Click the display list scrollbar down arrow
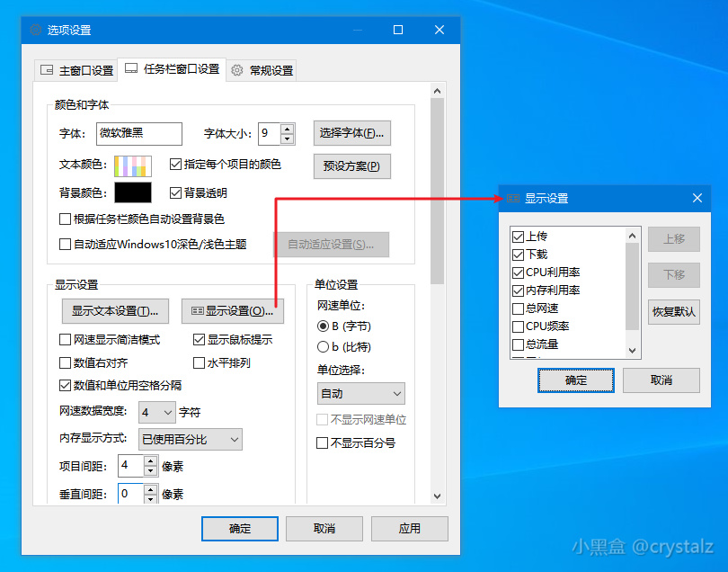The height and width of the screenshot is (572, 728). tap(632, 351)
